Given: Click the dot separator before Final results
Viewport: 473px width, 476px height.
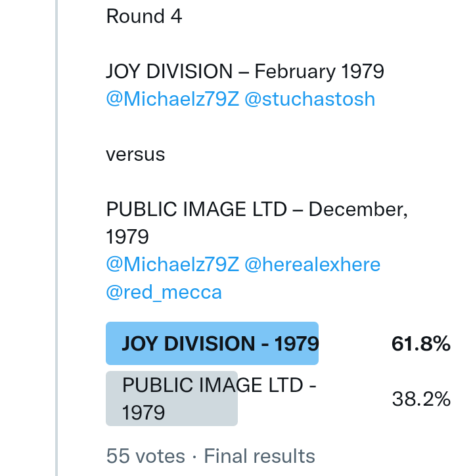Looking at the screenshot, I should [x=194, y=456].
